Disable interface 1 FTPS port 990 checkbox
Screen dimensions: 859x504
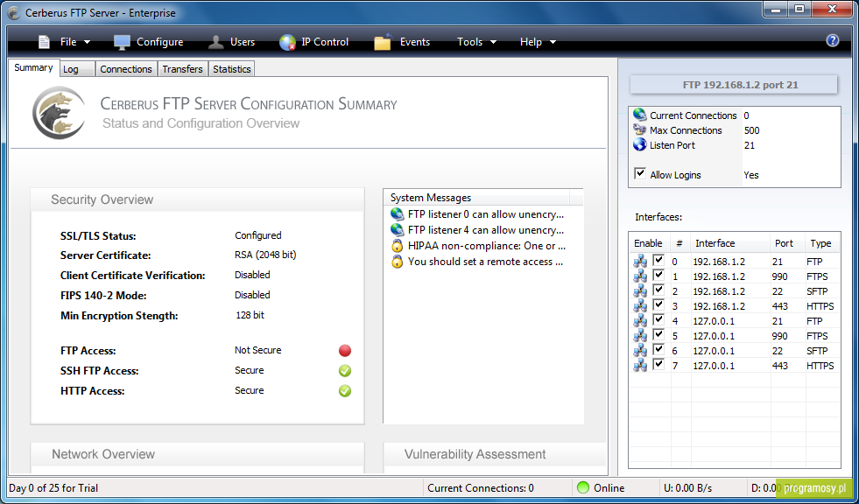tap(658, 275)
